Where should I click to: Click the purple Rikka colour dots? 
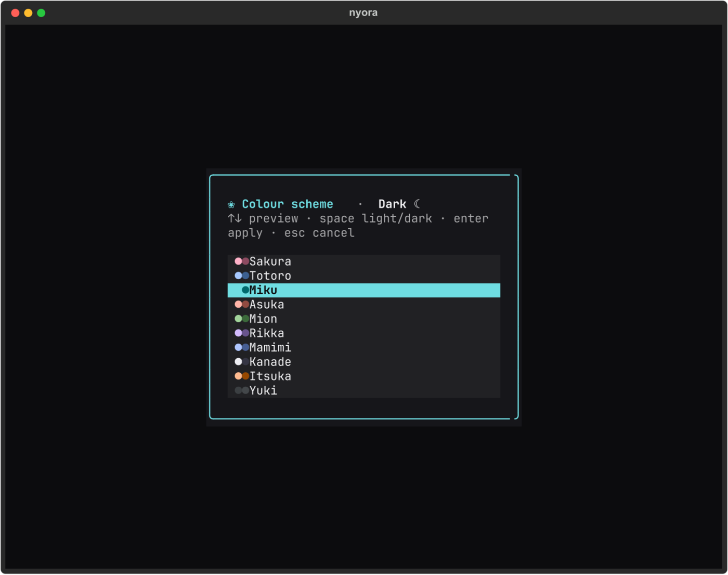point(242,333)
